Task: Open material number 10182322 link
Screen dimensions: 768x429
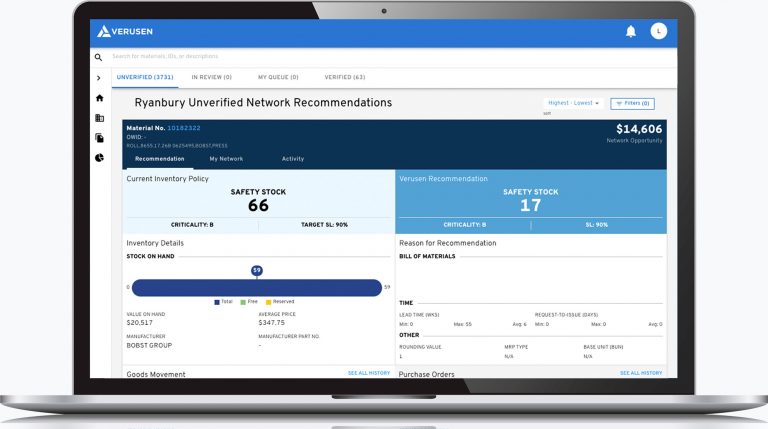Action: tap(184, 128)
